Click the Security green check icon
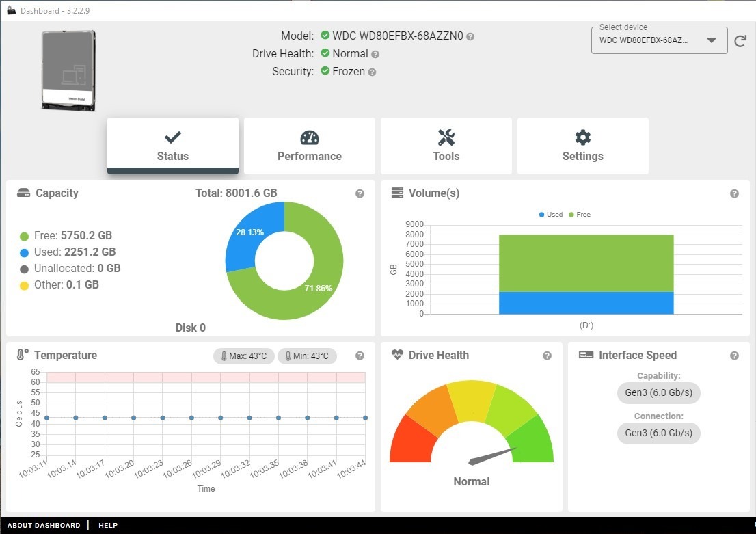Screen dimensions: 756x534 tap(325, 71)
